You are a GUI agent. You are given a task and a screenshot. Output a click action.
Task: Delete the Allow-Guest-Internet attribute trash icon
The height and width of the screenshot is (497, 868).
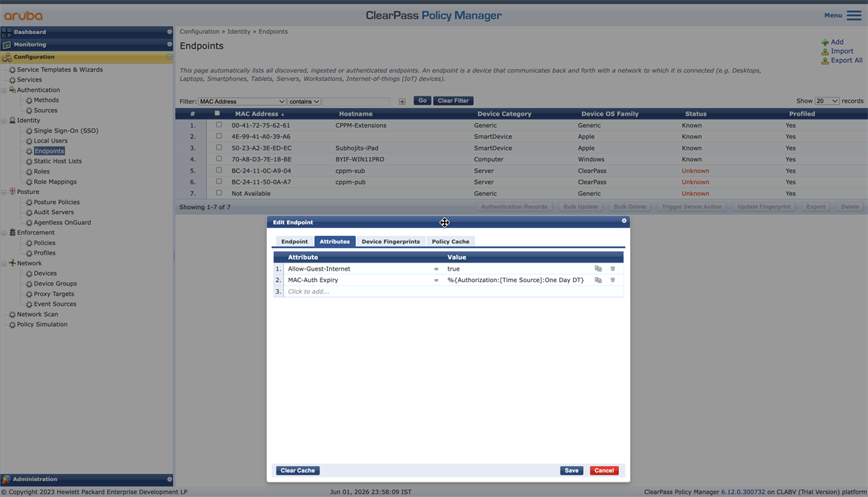[x=613, y=268]
